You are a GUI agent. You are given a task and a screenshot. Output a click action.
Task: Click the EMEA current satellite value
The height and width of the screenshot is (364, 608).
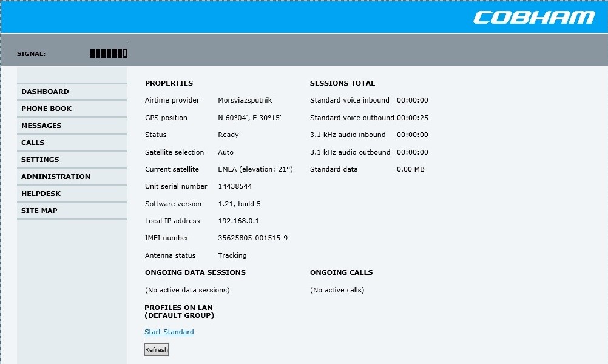click(255, 169)
